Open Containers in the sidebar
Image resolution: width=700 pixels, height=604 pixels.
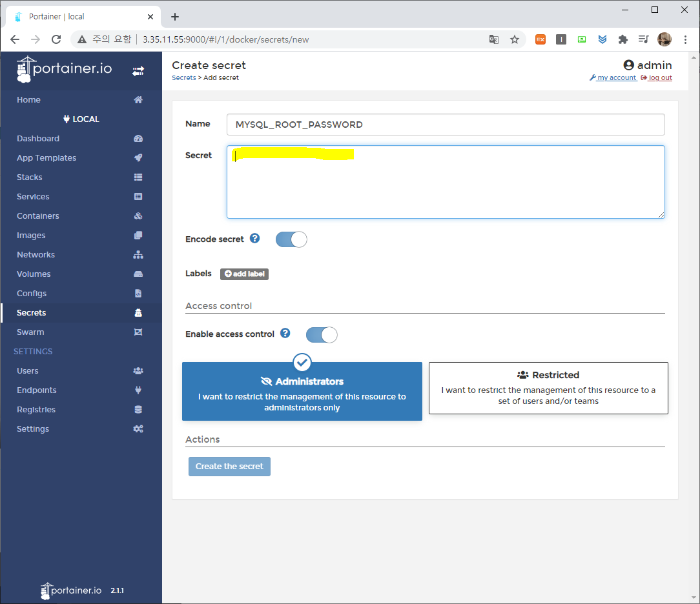[x=38, y=216]
